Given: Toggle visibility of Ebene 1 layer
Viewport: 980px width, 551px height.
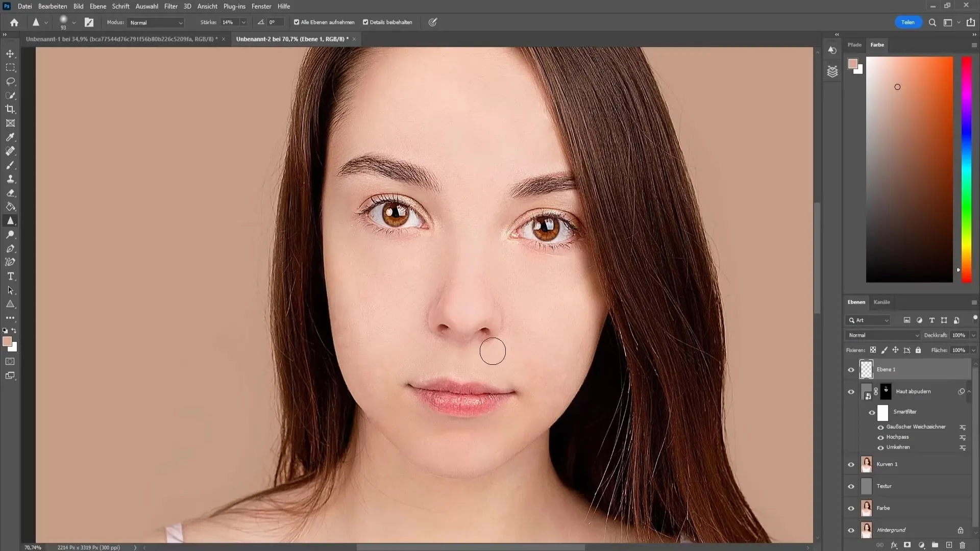Looking at the screenshot, I should click(851, 369).
